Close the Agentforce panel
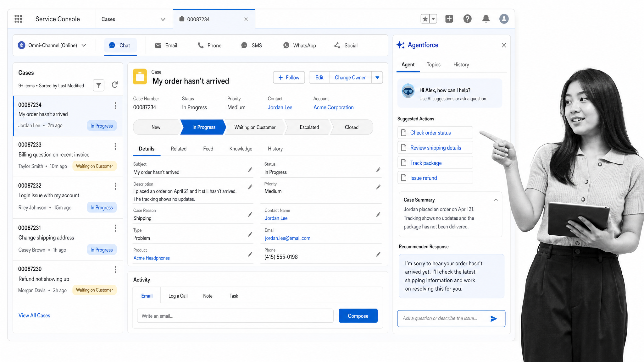 [504, 45]
